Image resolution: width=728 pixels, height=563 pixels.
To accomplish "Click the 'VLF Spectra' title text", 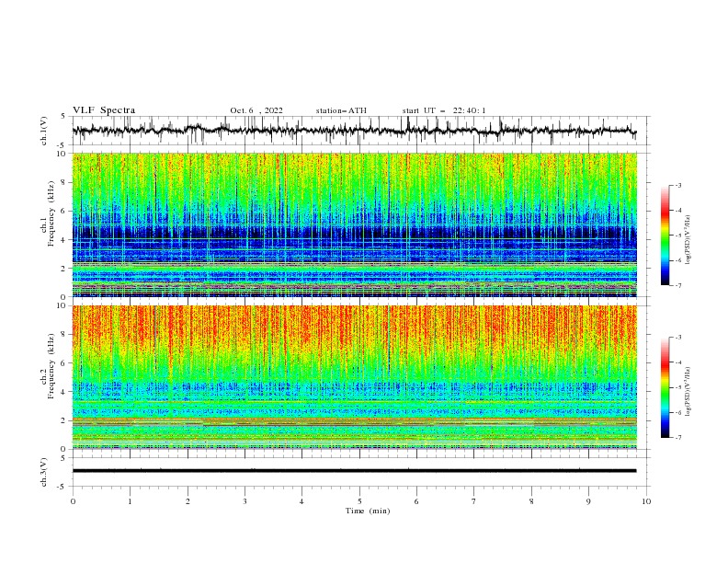I will coord(104,110).
